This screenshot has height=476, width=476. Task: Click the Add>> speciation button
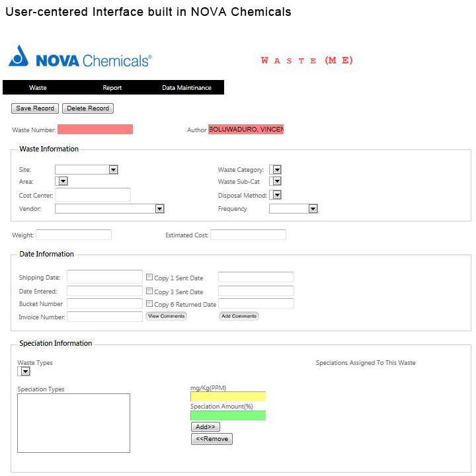pyautogui.click(x=205, y=427)
